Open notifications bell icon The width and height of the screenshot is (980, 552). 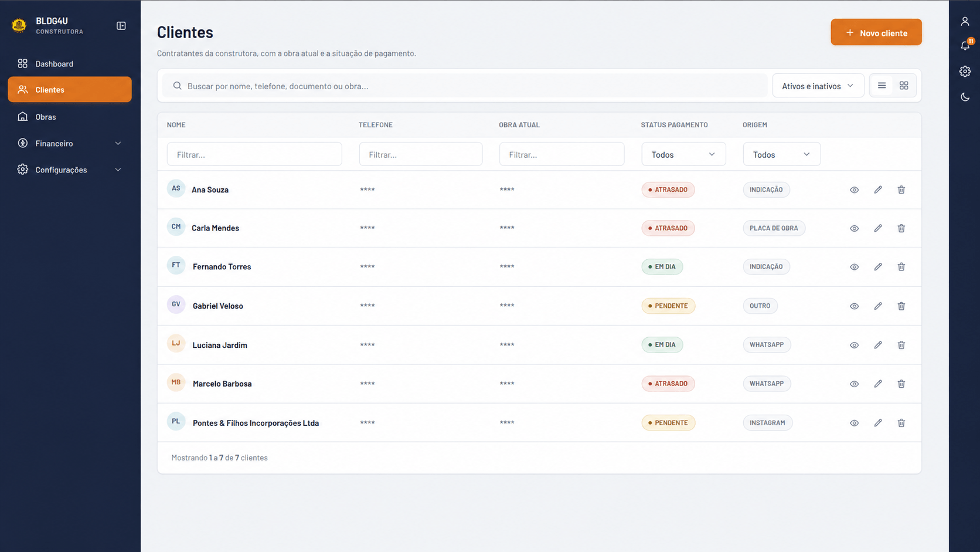(965, 46)
